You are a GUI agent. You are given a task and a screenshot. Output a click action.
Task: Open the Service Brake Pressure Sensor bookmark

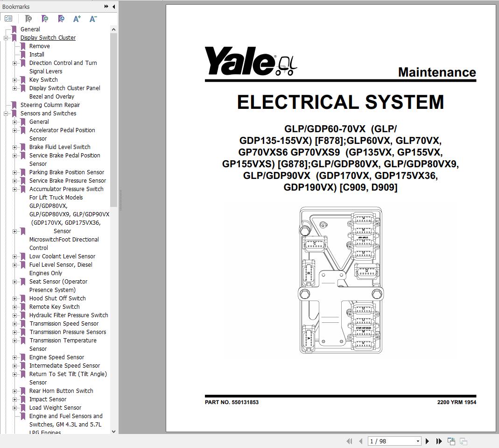click(68, 180)
